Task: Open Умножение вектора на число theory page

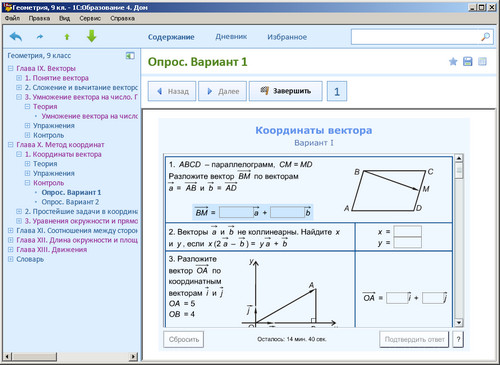Action: pos(89,116)
